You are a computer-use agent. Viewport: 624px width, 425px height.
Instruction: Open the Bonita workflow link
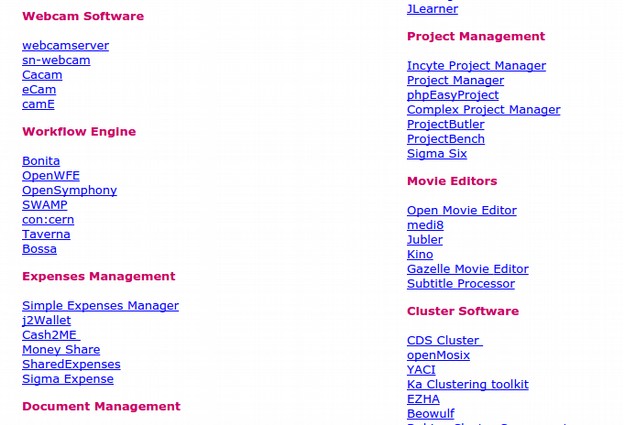pos(41,161)
